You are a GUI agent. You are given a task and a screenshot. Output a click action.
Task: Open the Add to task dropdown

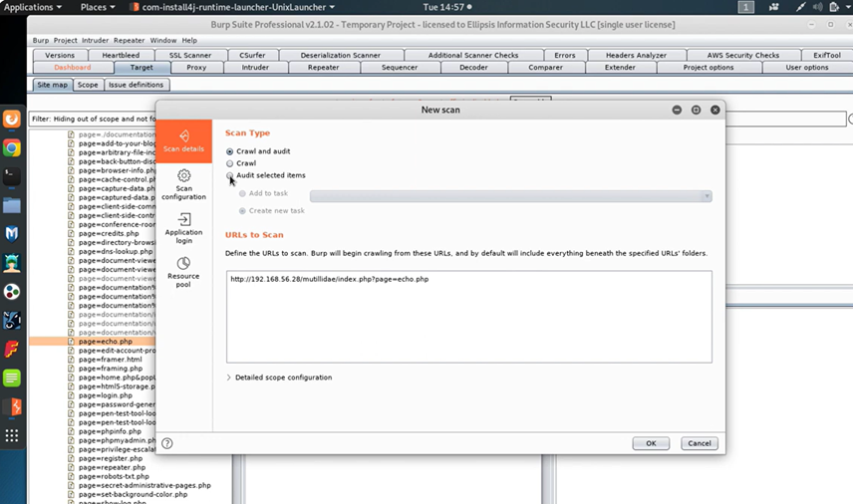pyautogui.click(x=511, y=196)
